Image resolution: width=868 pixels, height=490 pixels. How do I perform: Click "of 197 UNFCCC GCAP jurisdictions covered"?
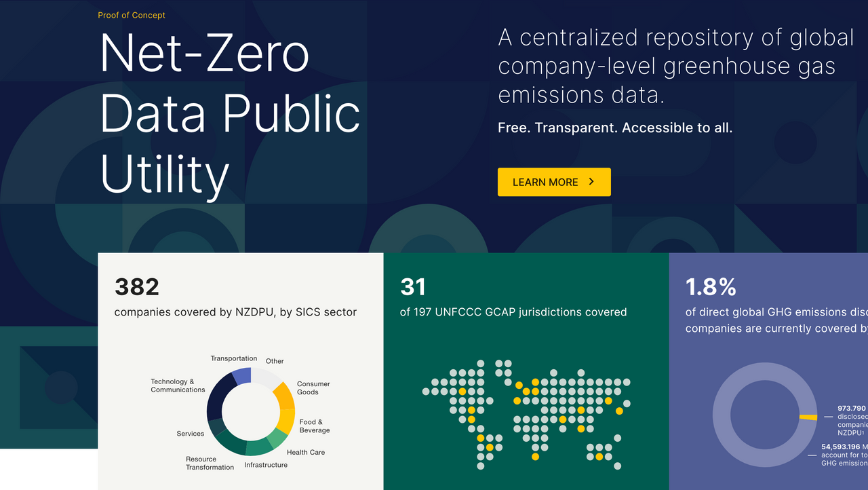point(513,312)
